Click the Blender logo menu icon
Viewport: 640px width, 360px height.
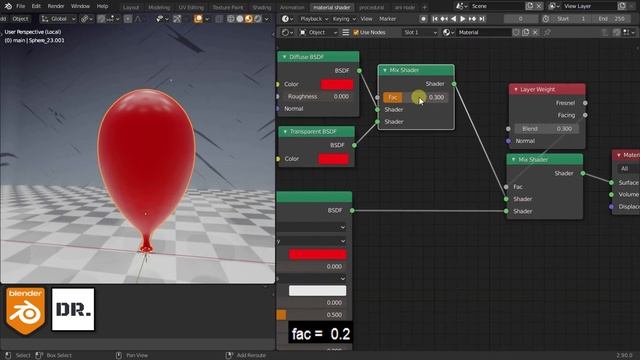[x=8, y=6]
